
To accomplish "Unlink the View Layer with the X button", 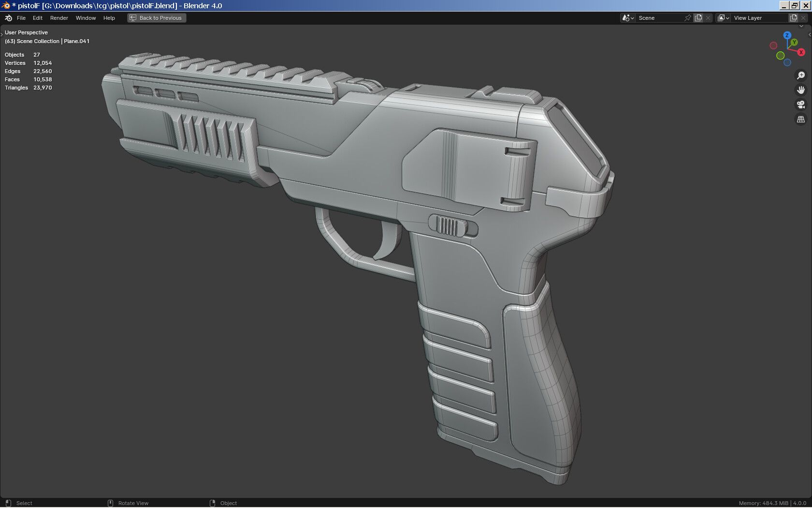I will pos(804,17).
